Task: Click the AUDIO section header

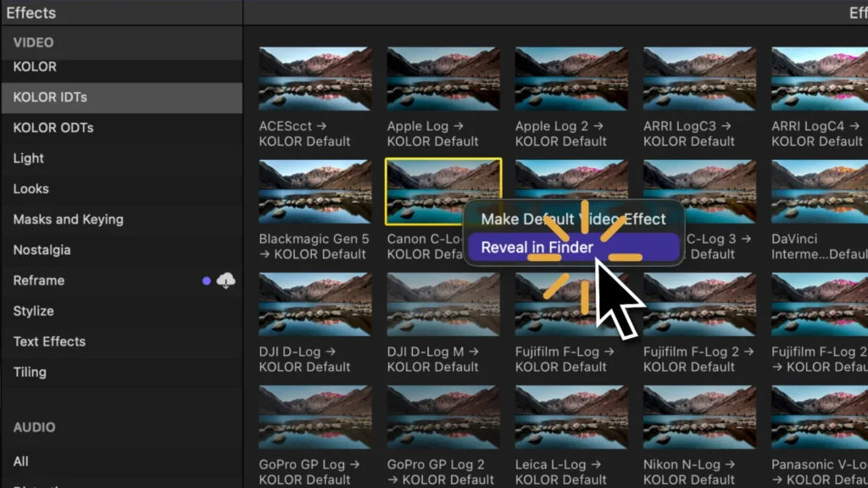Action: (34, 427)
